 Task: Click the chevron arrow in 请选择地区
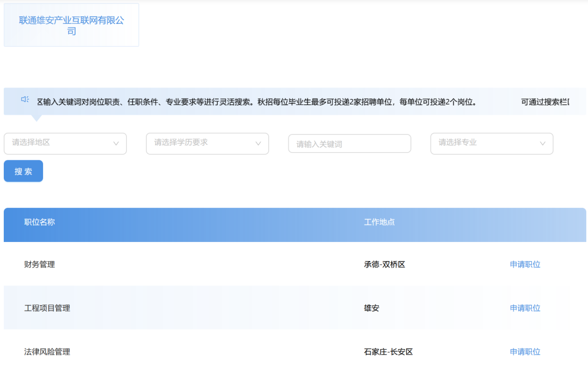(116, 144)
